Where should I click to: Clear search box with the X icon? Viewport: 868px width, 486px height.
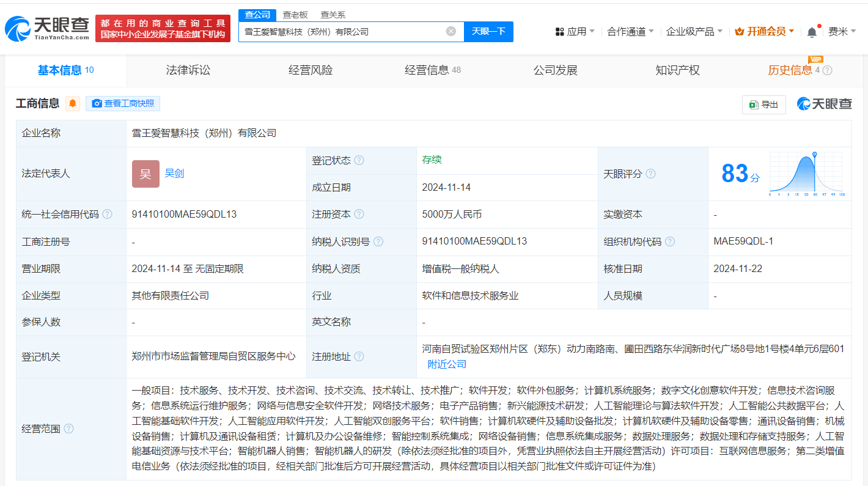(451, 31)
